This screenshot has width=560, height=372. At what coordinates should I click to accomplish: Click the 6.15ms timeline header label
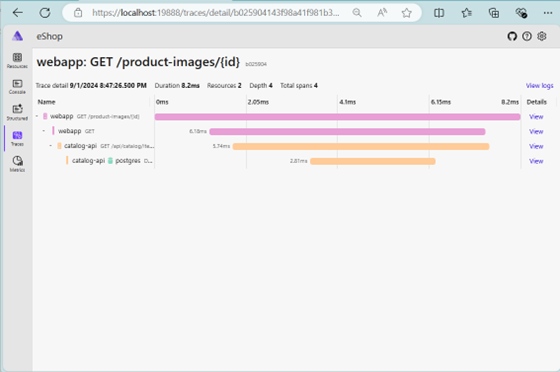(441, 102)
